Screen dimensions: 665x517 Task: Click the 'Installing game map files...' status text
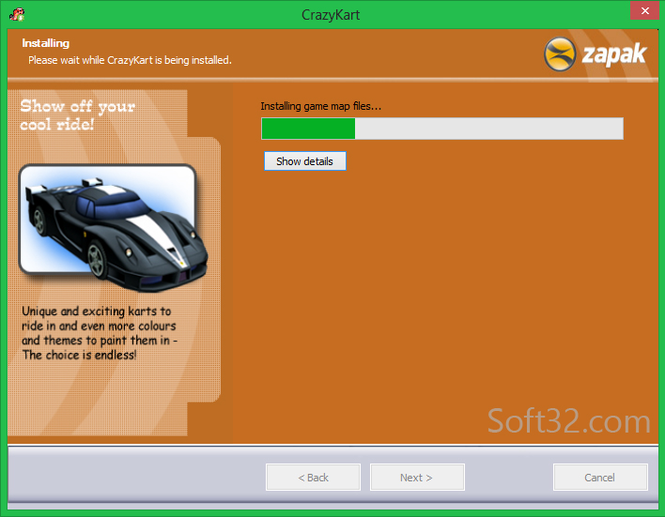(321, 106)
